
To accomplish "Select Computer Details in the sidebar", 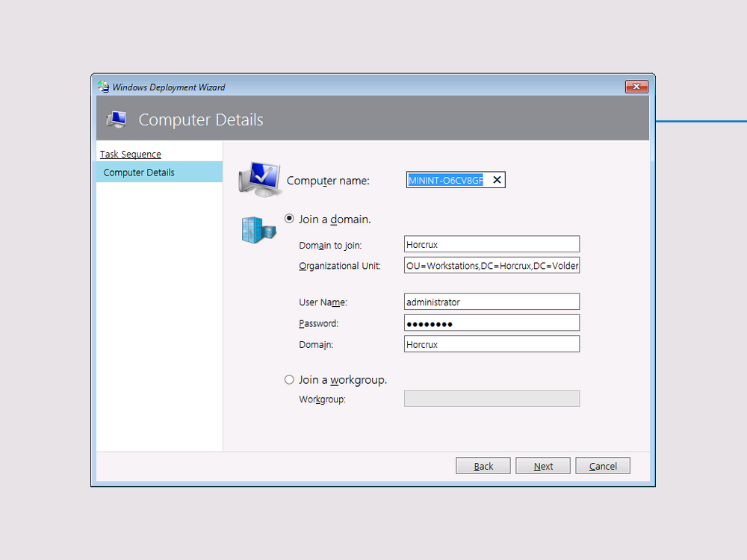I will (x=159, y=172).
